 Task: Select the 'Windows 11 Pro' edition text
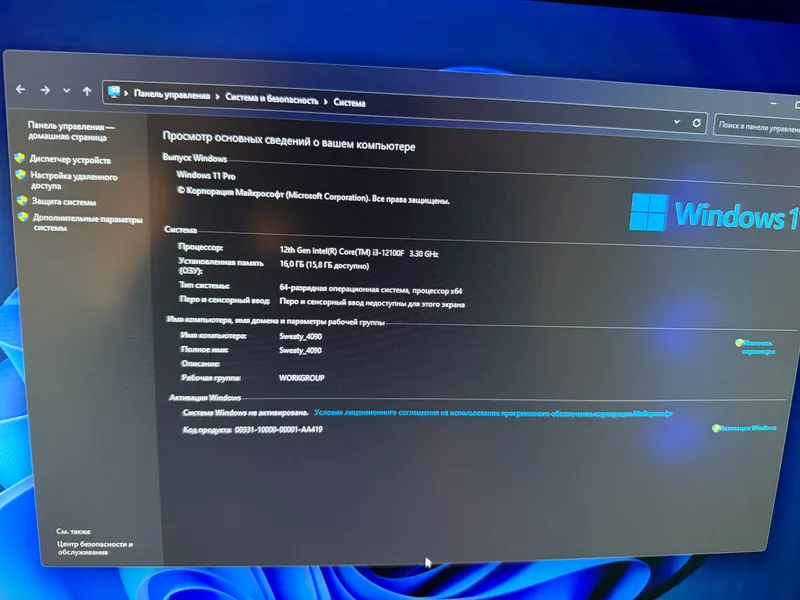206,175
